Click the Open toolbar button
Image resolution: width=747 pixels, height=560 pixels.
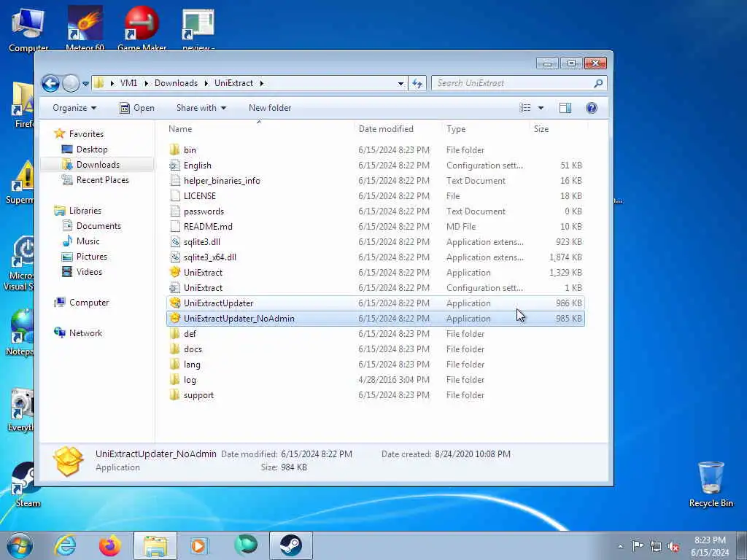tap(136, 108)
